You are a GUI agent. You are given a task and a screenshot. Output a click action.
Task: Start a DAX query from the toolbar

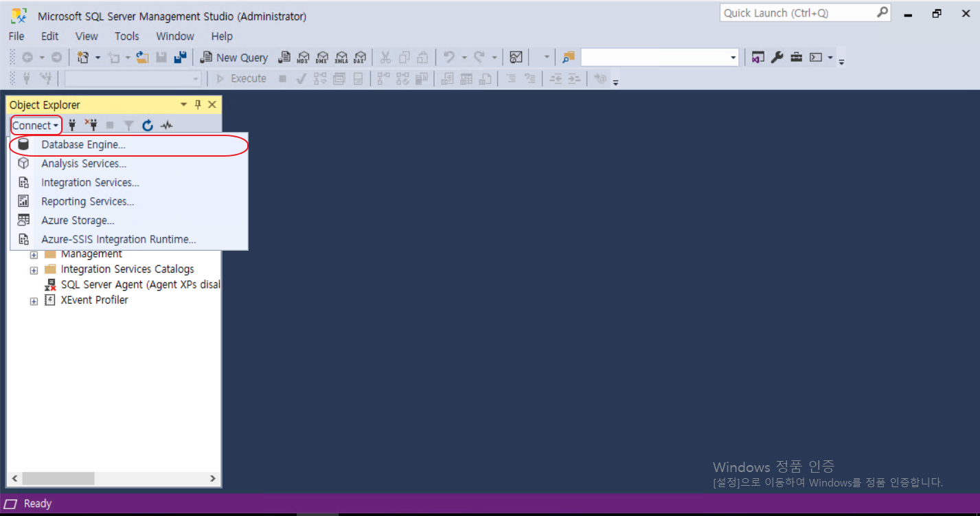click(x=360, y=58)
